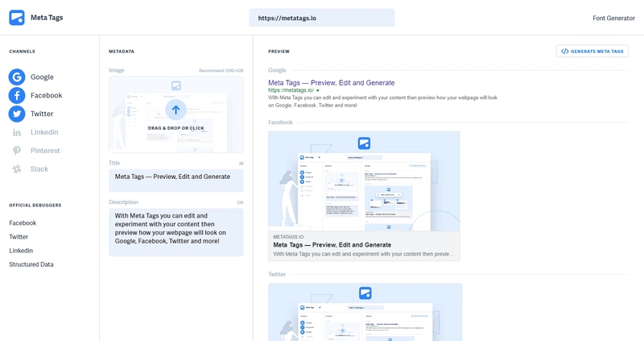The image size is (644, 341).
Task: Open the Font Generator link
Action: pos(613,18)
